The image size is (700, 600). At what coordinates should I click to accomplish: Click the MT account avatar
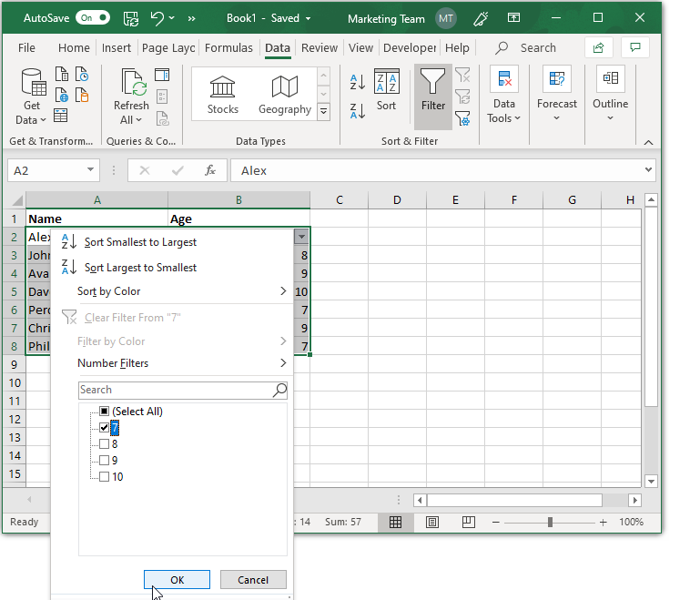[x=445, y=18]
